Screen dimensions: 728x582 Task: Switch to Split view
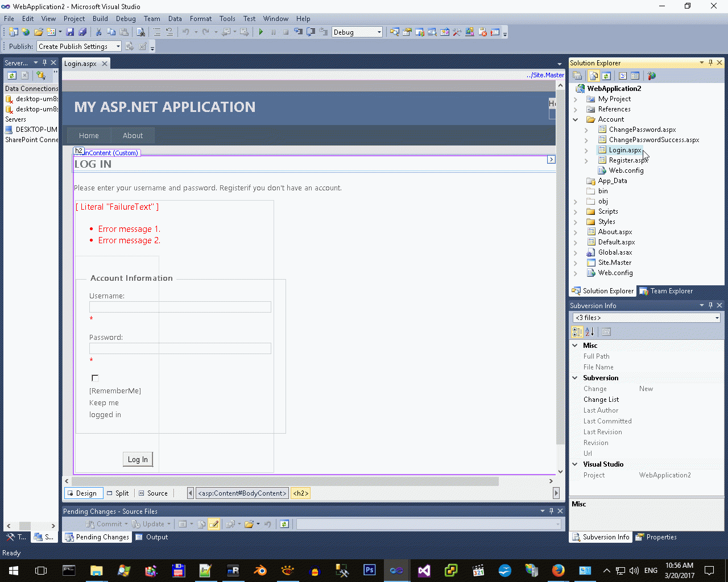pos(118,493)
